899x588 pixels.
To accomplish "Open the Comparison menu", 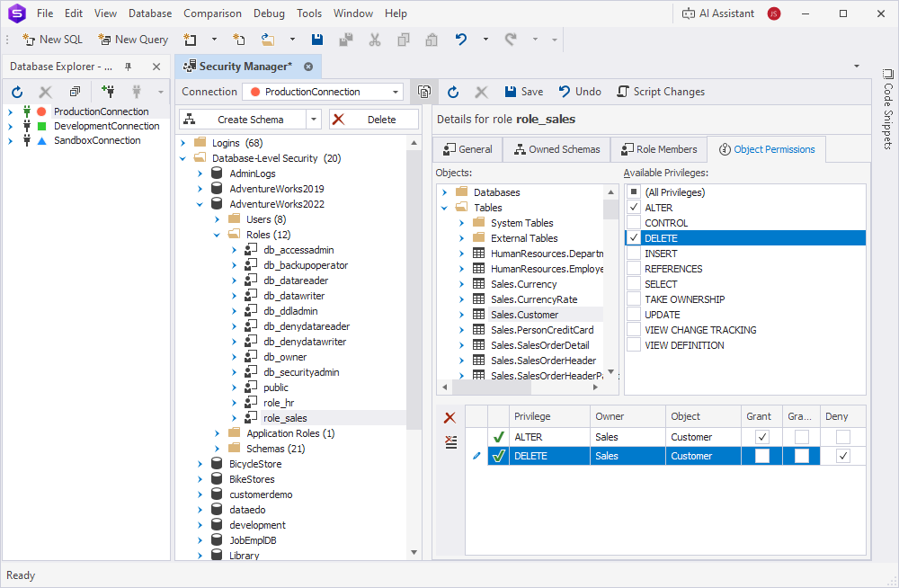I will (x=212, y=13).
